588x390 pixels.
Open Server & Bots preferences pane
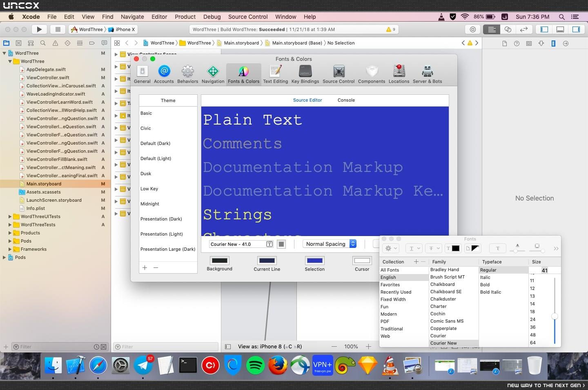(x=427, y=74)
